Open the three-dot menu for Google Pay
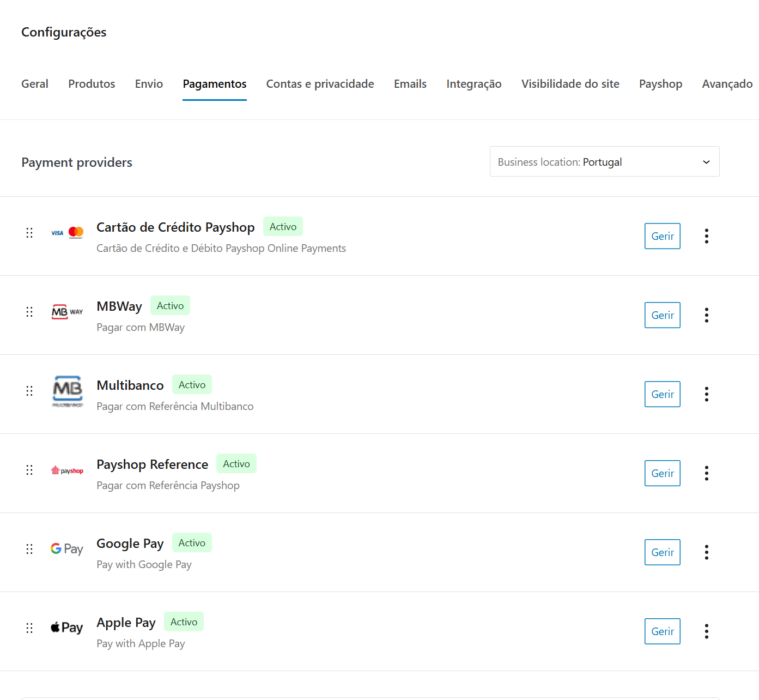 coord(706,552)
